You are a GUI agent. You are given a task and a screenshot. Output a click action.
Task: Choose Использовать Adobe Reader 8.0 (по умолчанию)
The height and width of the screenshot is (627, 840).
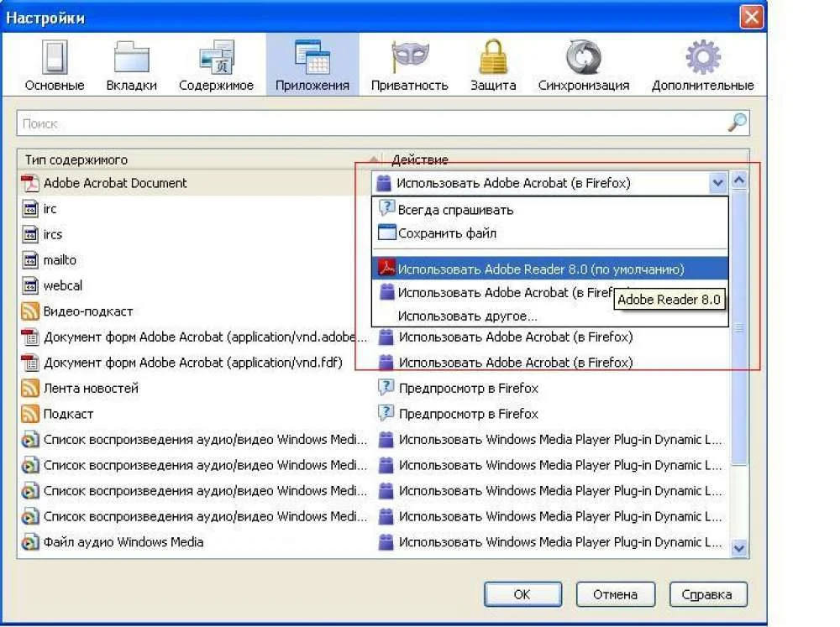[550, 269]
